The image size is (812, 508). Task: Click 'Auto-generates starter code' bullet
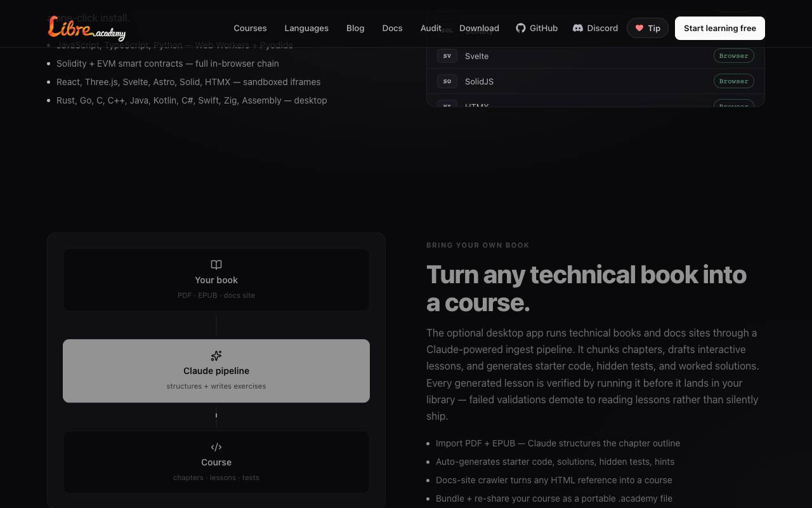tap(555, 462)
